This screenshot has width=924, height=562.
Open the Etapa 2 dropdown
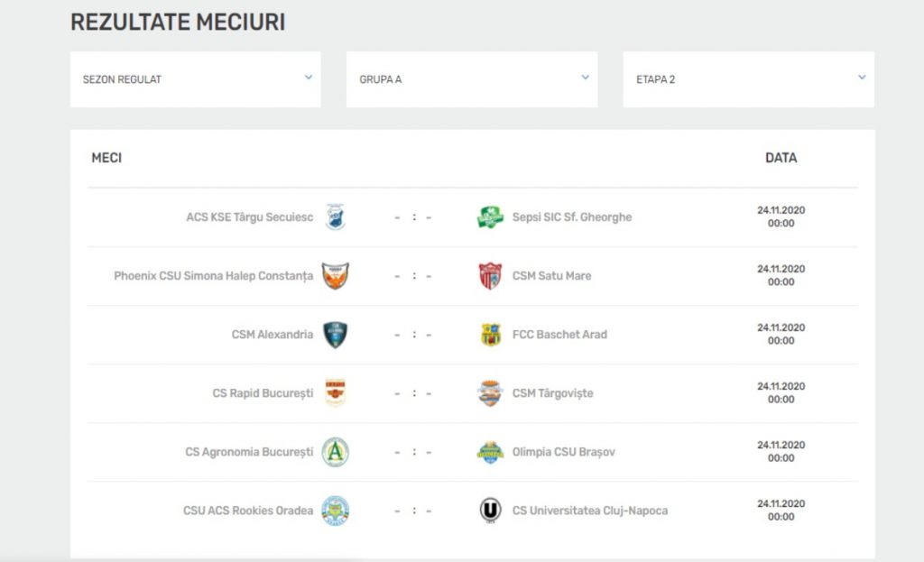point(748,79)
